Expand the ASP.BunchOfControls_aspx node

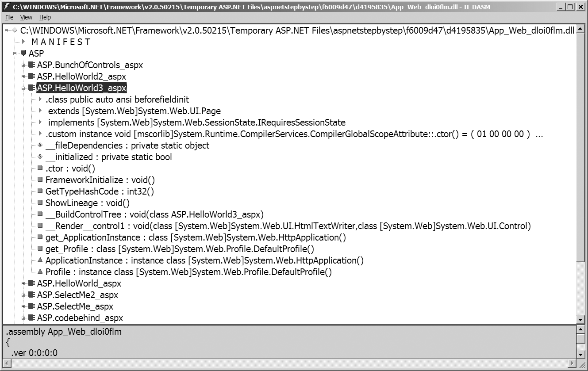(23, 65)
